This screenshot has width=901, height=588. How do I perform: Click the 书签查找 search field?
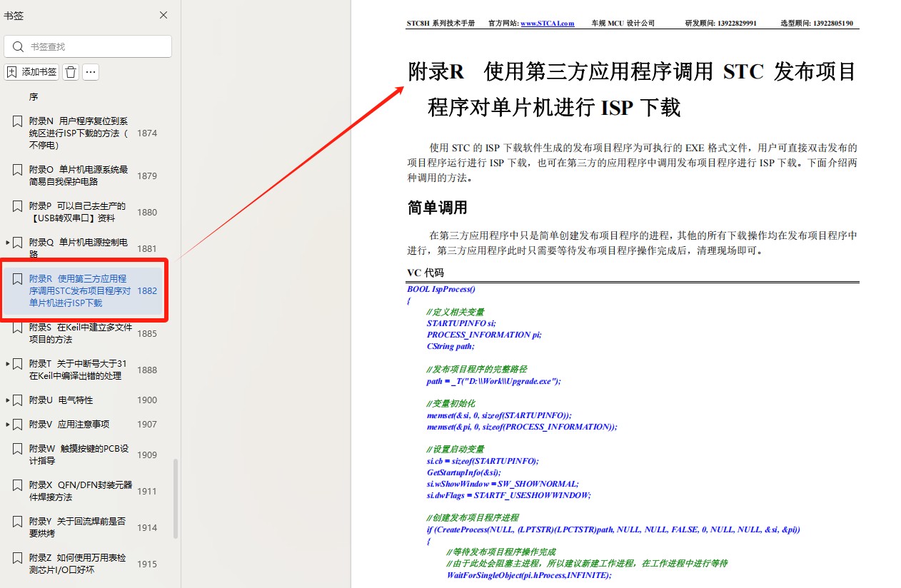point(88,46)
